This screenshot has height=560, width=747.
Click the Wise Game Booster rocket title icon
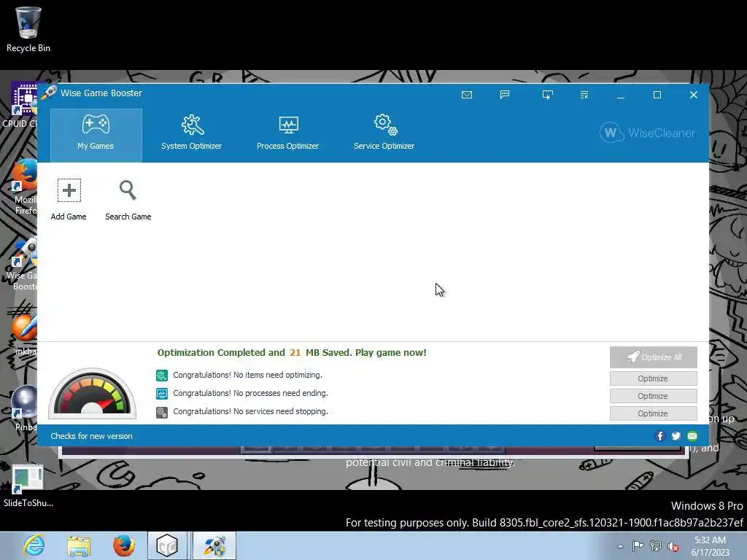[x=49, y=93]
